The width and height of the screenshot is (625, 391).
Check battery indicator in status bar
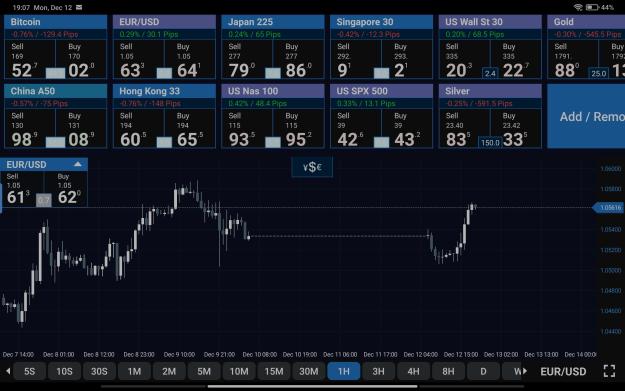pyautogui.click(x=592, y=7)
